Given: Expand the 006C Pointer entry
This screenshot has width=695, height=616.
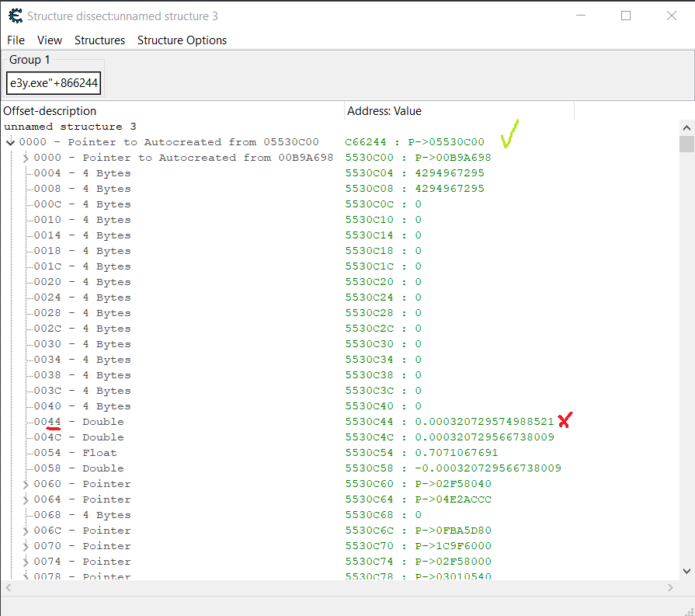Looking at the screenshot, I should click(x=26, y=531).
